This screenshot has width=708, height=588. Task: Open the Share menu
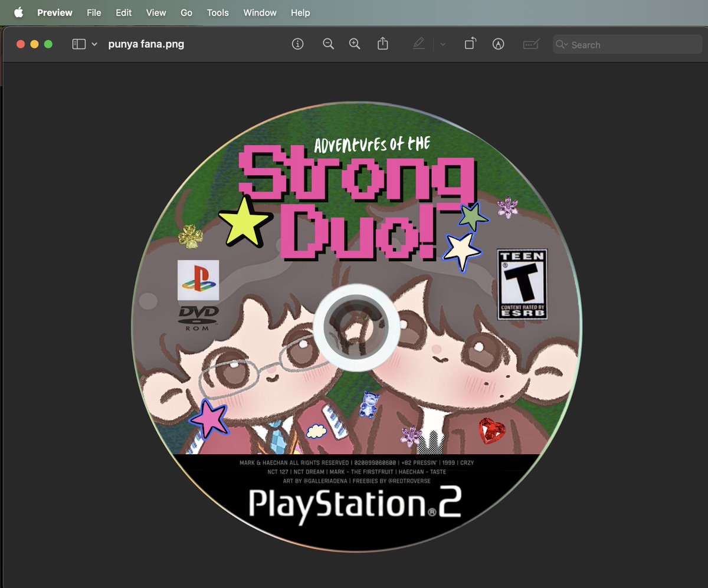pos(383,44)
